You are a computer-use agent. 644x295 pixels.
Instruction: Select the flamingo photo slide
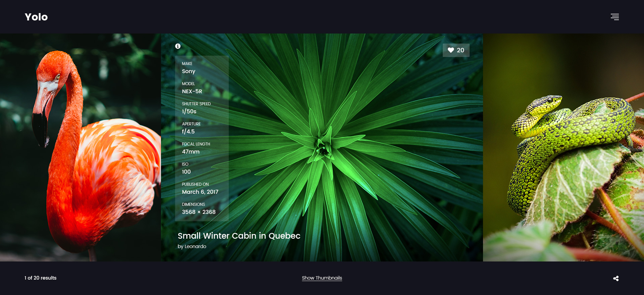[80, 147]
